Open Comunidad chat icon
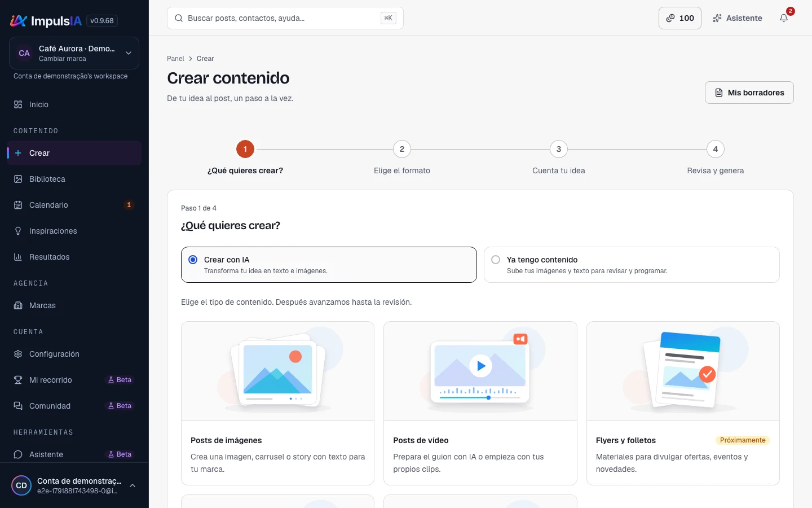Screen dimensions: 812x508 click(x=18, y=406)
